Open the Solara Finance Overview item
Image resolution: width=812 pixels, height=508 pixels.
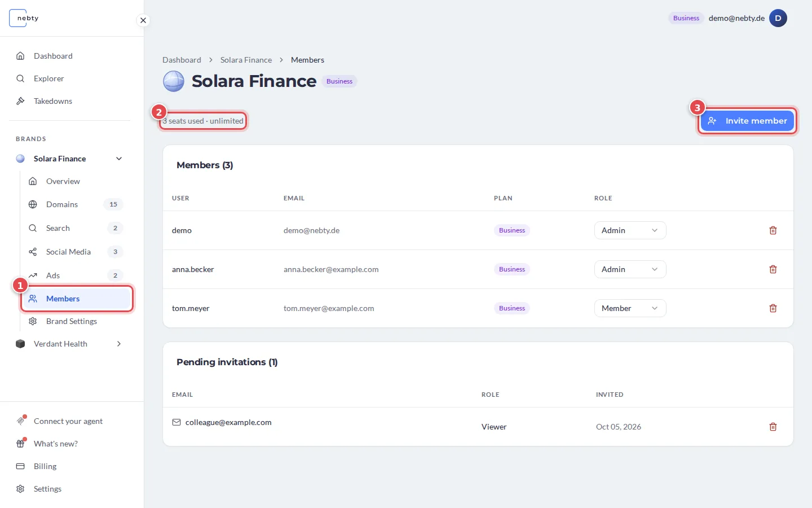point(76,181)
